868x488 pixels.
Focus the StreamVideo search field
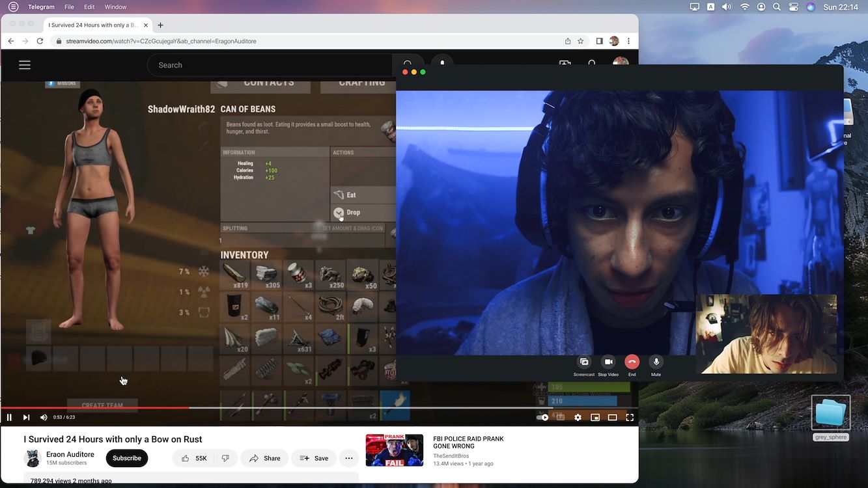[x=270, y=65]
